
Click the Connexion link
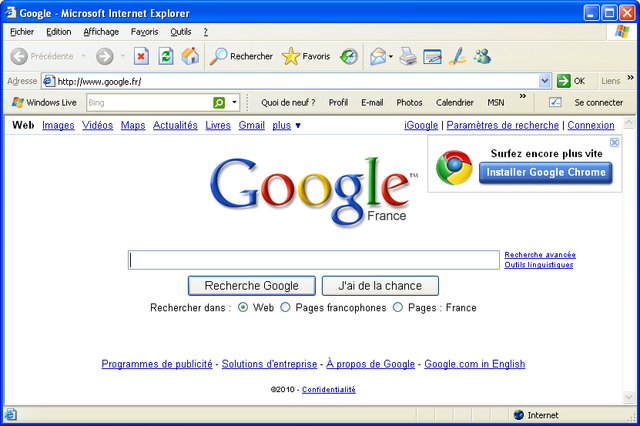click(591, 125)
